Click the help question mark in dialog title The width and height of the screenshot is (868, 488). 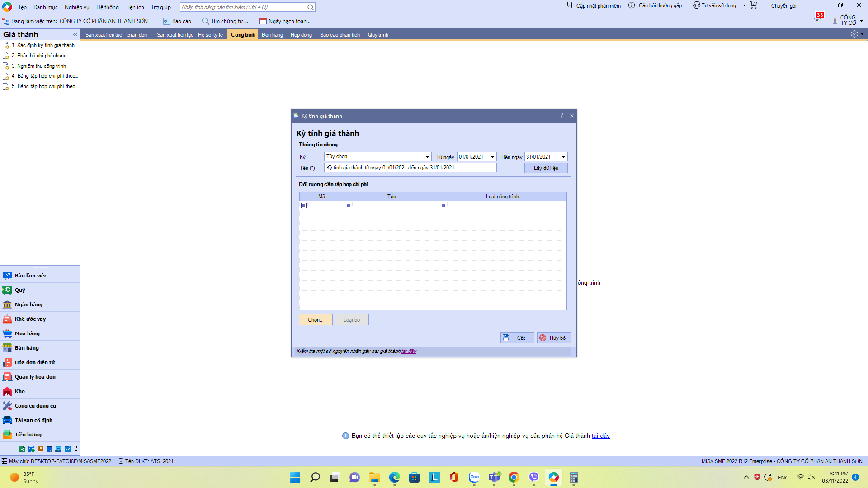coord(562,116)
